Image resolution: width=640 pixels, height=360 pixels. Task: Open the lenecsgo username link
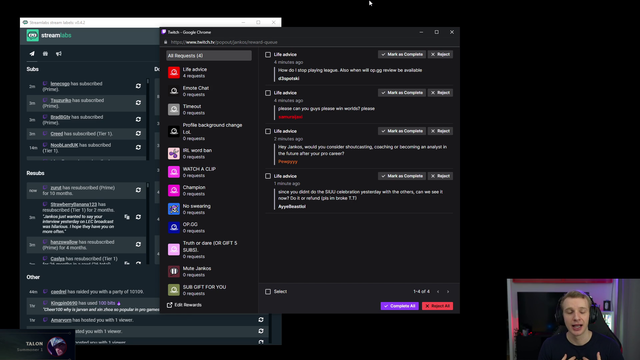coord(60,84)
